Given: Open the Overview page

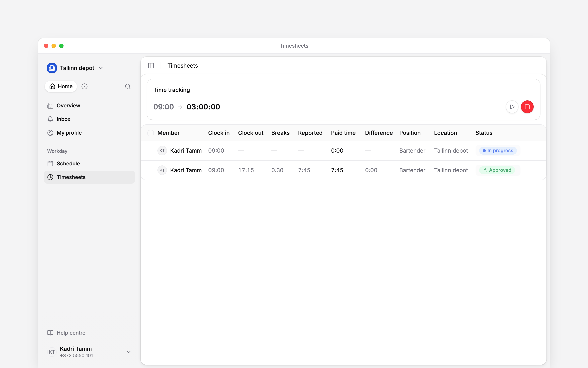Looking at the screenshot, I should coord(89,106).
